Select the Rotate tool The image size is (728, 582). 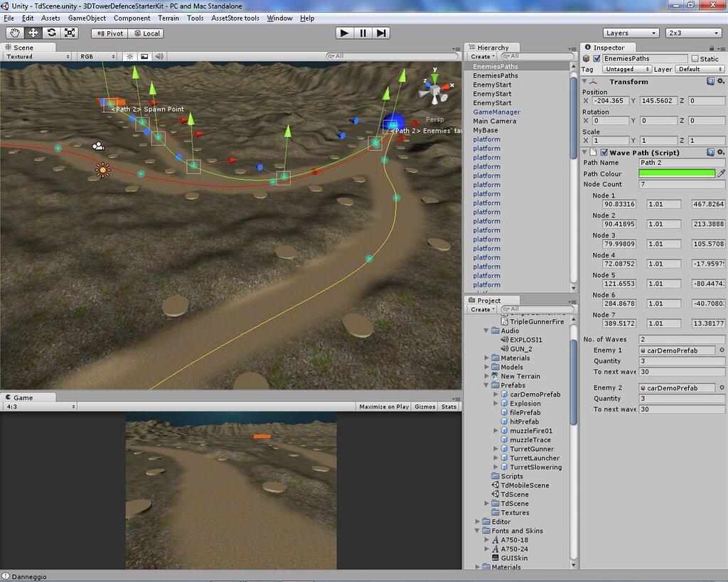click(x=51, y=33)
